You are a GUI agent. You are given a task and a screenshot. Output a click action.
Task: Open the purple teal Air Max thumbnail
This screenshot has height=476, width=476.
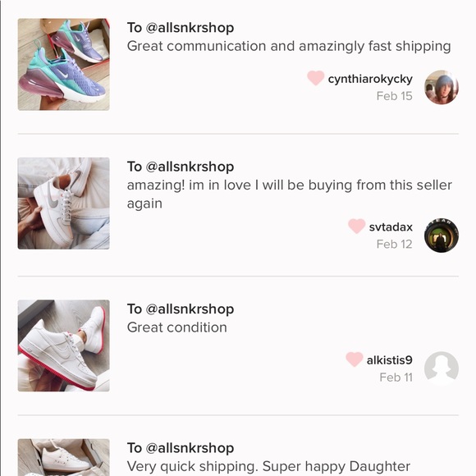click(x=64, y=64)
